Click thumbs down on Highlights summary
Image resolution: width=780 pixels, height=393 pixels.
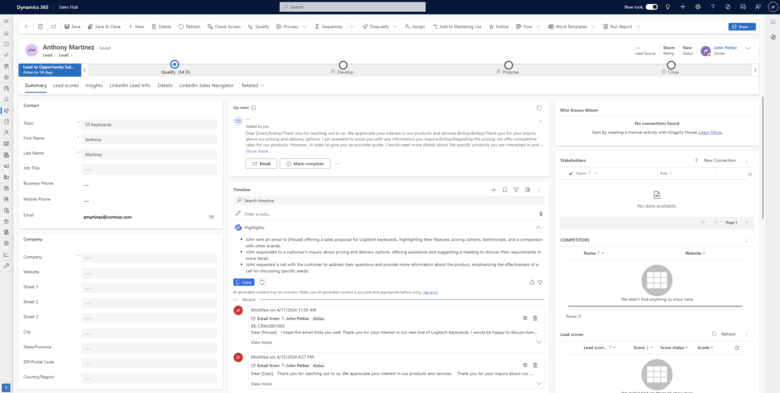pyautogui.click(x=540, y=282)
